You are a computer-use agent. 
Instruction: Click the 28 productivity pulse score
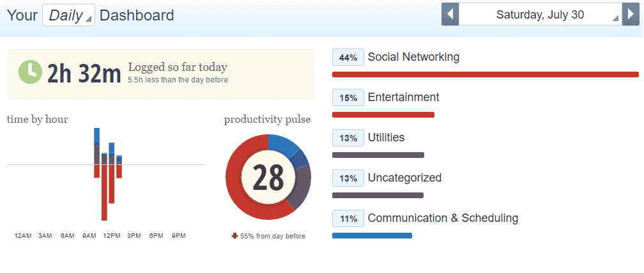pos(268,178)
